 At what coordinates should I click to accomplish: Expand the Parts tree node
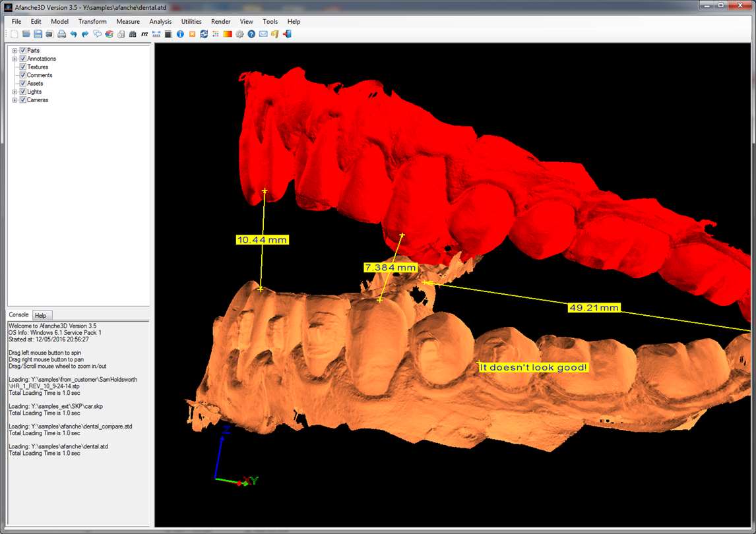tap(15, 51)
